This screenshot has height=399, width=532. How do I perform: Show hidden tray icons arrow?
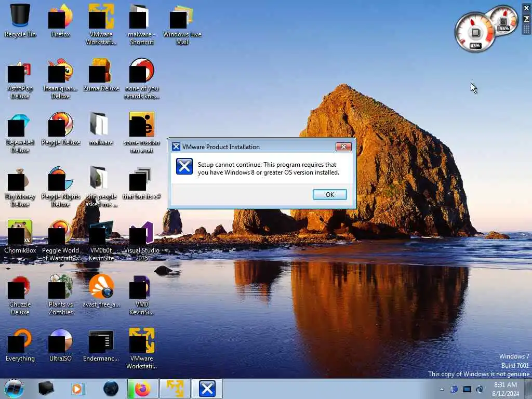(x=442, y=390)
